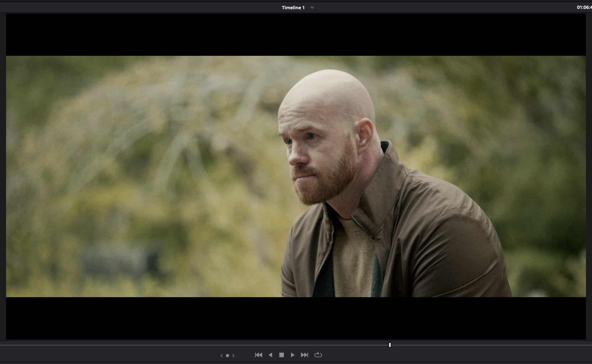Click the center dot between the arrows
The width and height of the screenshot is (592, 364).
[227, 355]
